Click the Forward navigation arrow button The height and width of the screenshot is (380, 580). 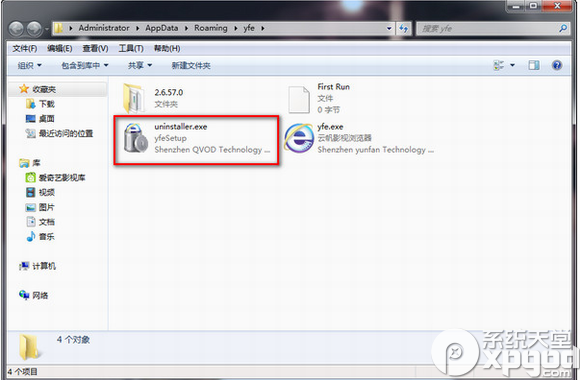[x=35, y=29]
